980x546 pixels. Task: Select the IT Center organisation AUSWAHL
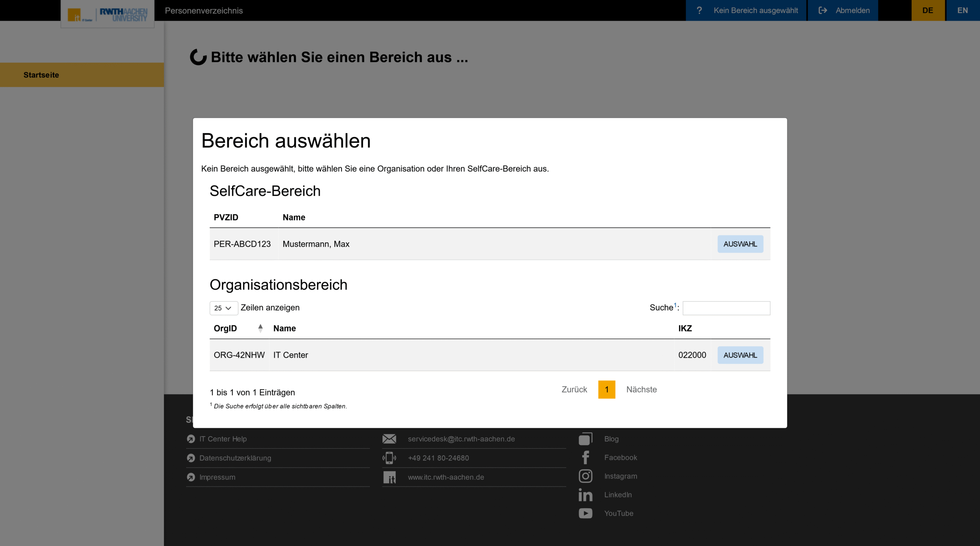[740, 355]
